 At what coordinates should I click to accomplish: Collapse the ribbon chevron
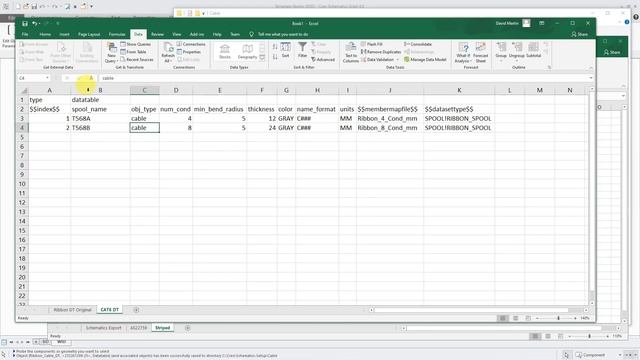(x=591, y=68)
